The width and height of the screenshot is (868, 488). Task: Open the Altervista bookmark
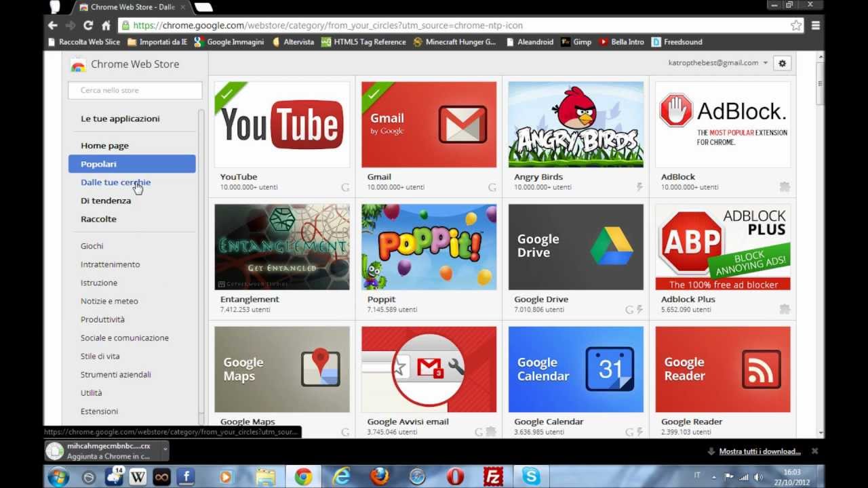pyautogui.click(x=293, y=42)
